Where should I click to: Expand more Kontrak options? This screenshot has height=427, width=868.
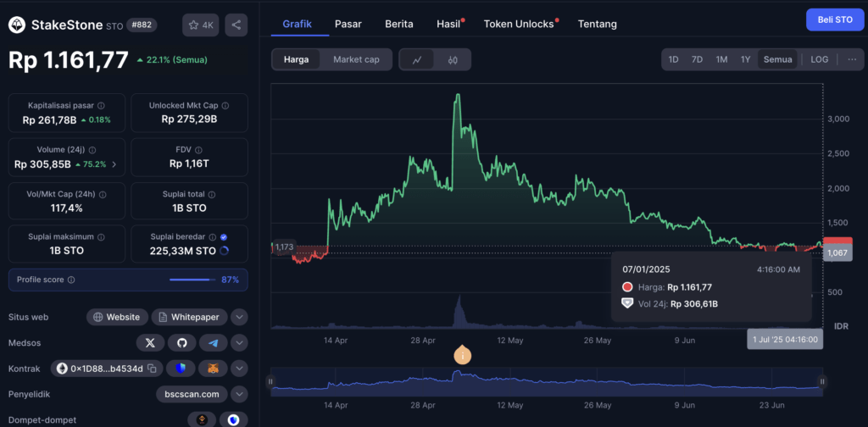click(239, 369)
